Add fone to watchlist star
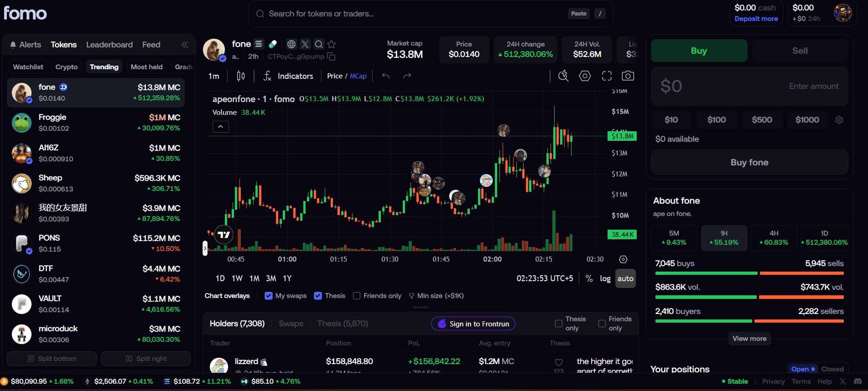868x391 pixels. (x=332, y=44)
